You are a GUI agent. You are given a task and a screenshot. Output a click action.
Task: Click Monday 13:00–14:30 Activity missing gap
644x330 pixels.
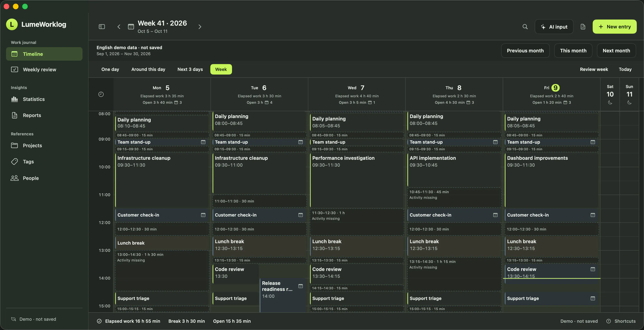tap(162, 271)
